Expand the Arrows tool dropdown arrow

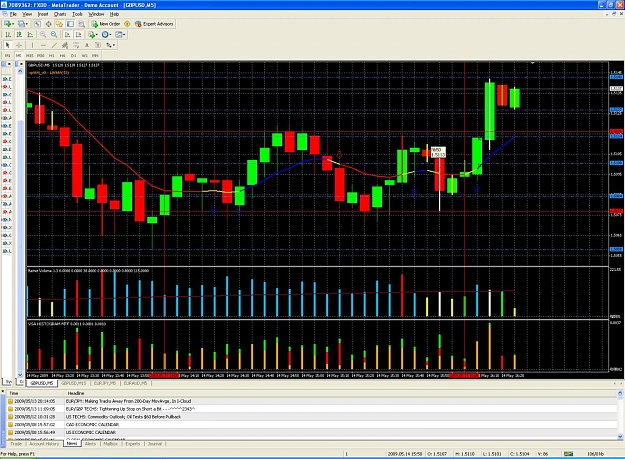(114, 45)
